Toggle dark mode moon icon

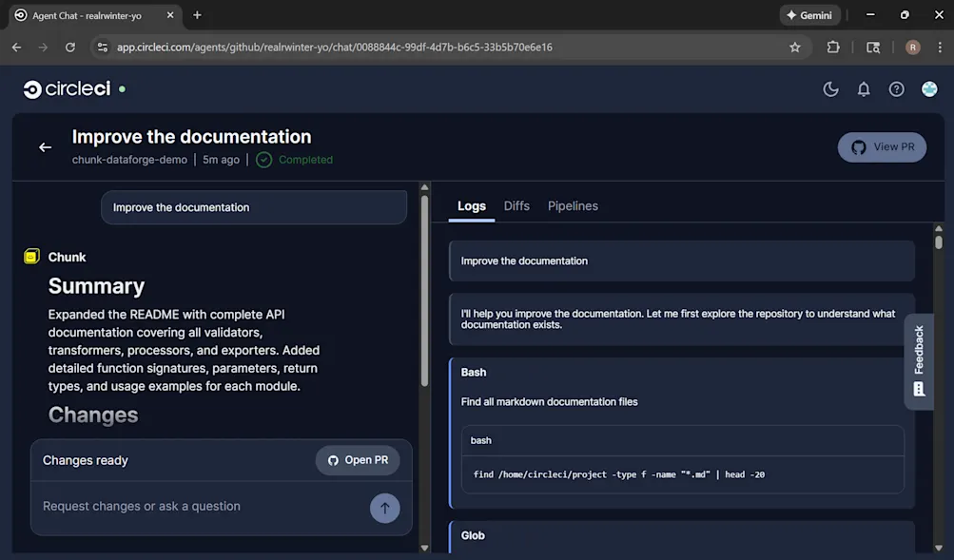[x=830, y=89]
